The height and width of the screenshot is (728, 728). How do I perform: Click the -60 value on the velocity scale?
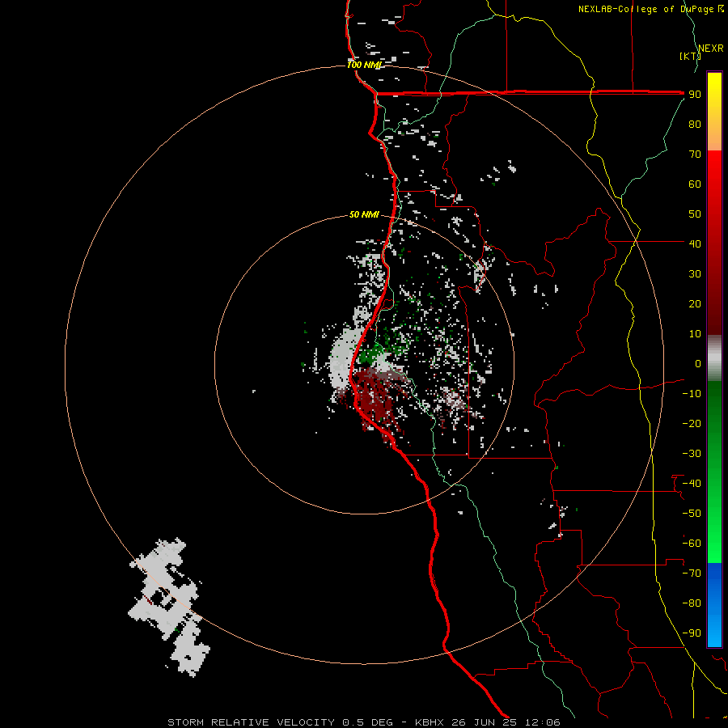pyautogui.click(x=692, y=544)
